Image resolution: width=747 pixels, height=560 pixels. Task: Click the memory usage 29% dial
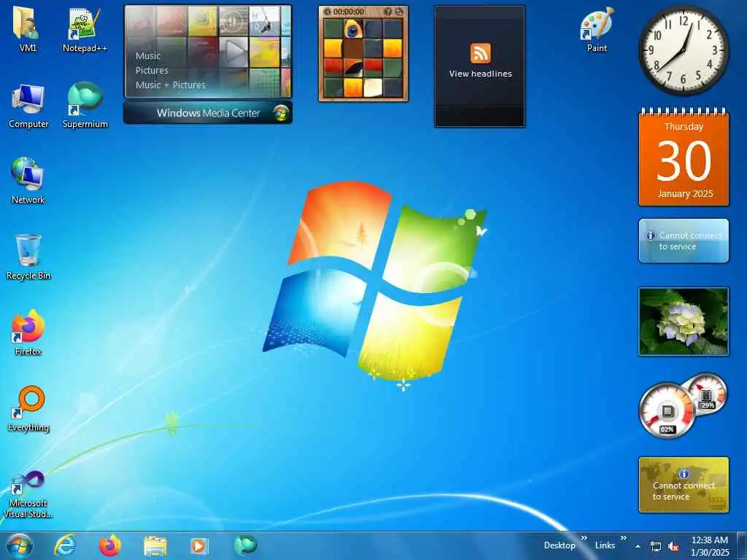707,394
